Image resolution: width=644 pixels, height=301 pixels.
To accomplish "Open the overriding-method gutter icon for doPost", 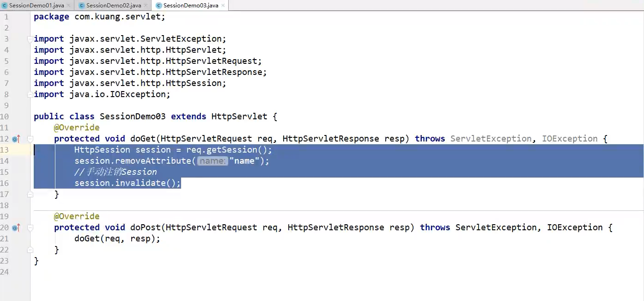I will tap(16, 227).
